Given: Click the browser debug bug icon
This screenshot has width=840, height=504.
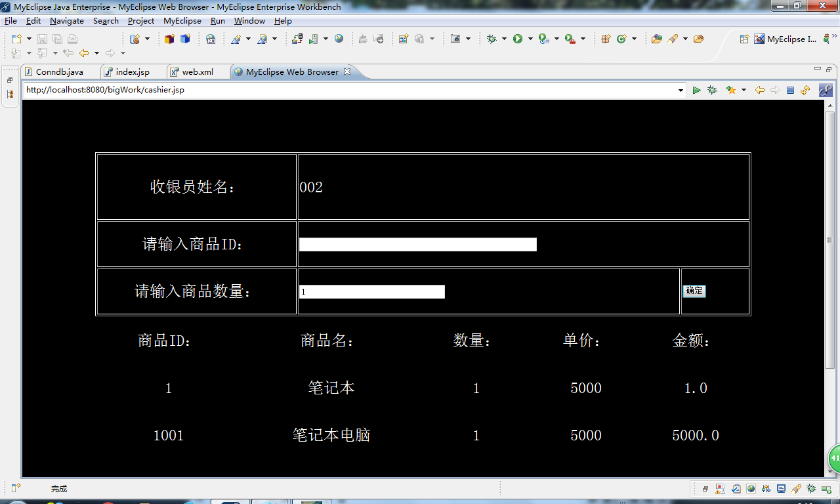Looking at the screenshot, I should click(x=712, y=91).
